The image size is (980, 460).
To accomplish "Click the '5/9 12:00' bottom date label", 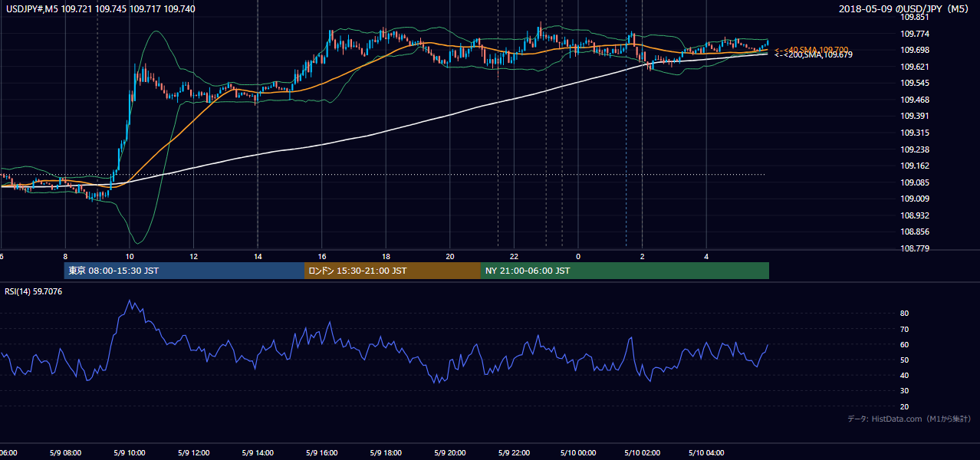I will point(194,452).
